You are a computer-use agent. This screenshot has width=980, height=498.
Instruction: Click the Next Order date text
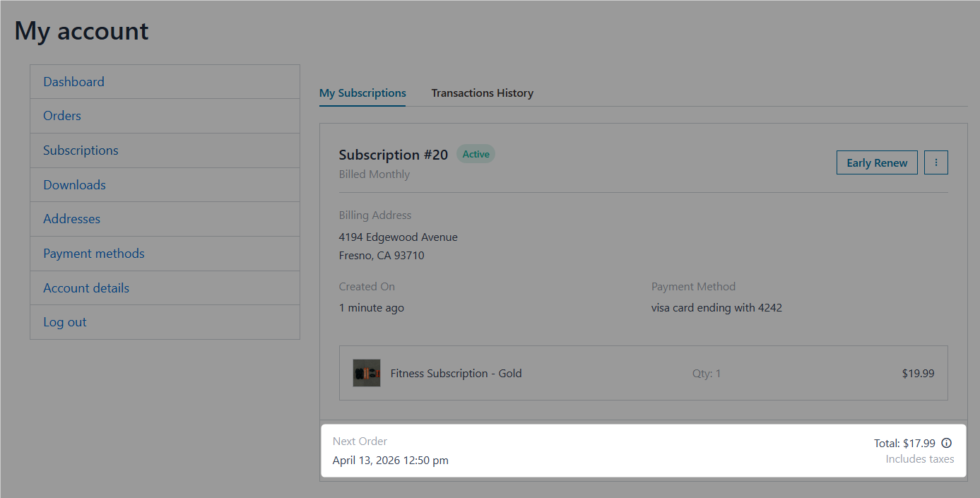click(390, 460)
